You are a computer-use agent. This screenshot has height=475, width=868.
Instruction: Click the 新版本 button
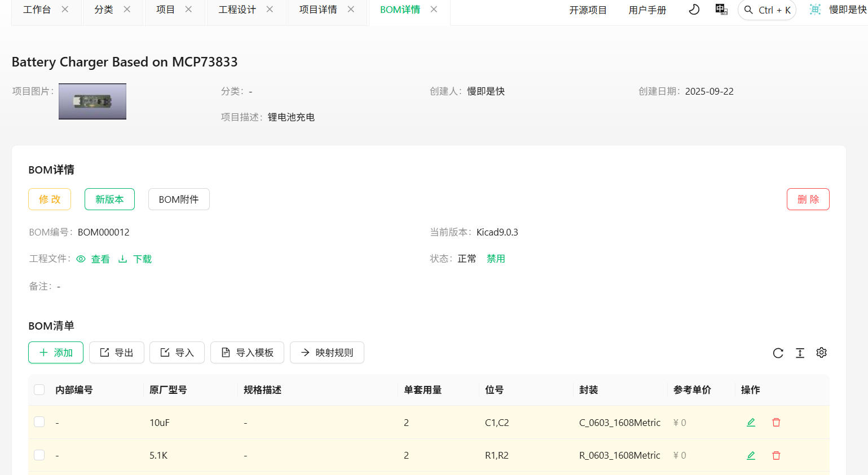click(109, 199)
